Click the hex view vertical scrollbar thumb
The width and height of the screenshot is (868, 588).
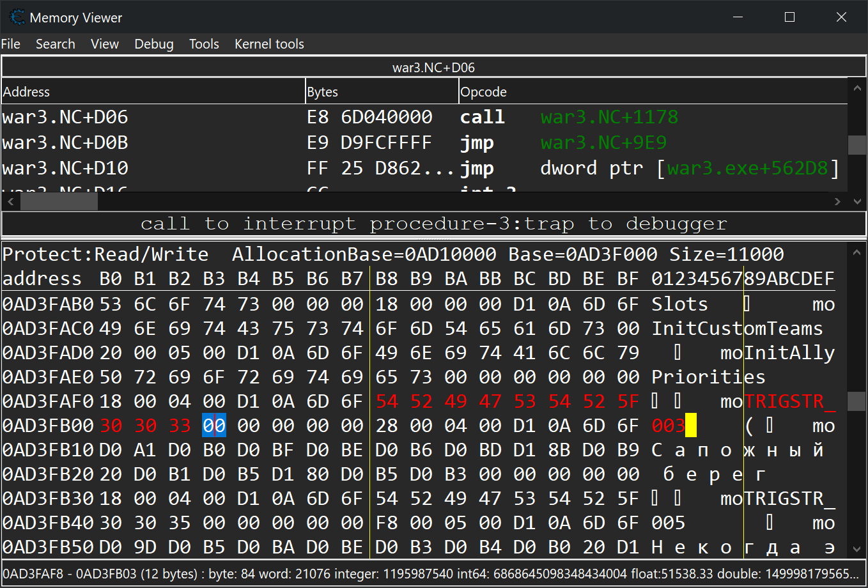pyautogui.click(x=857, y=401)
